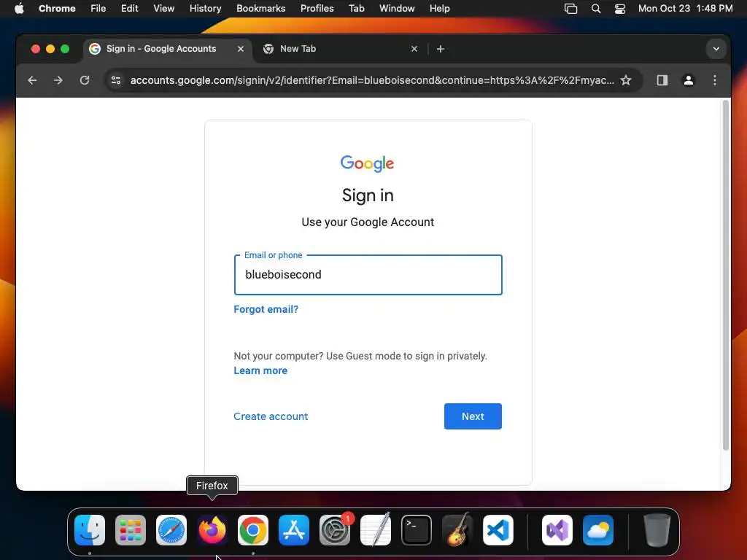This screenshot has width=747, height=560.
Task: Open the Bookmarks menu
Action: pos(260,9)
